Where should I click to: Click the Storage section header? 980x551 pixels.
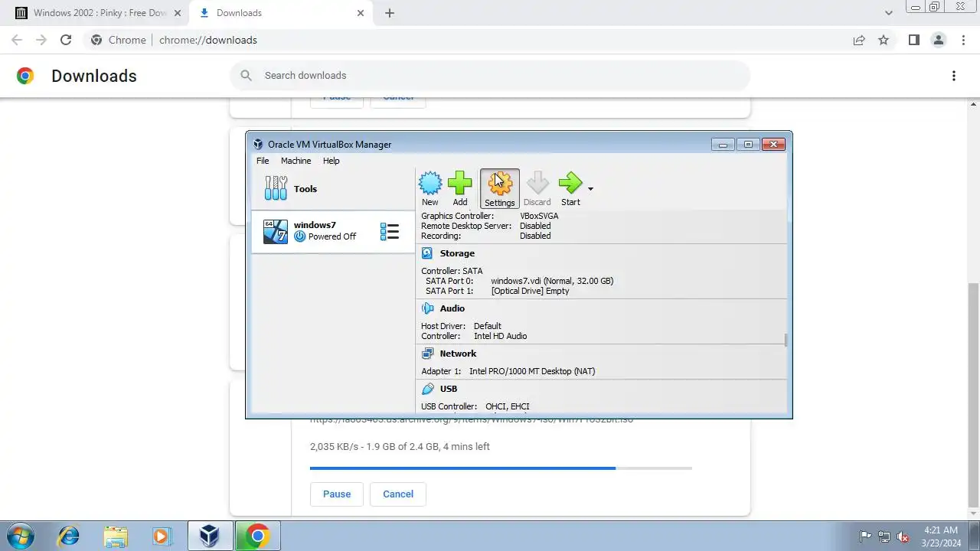(x=457, y=253)
